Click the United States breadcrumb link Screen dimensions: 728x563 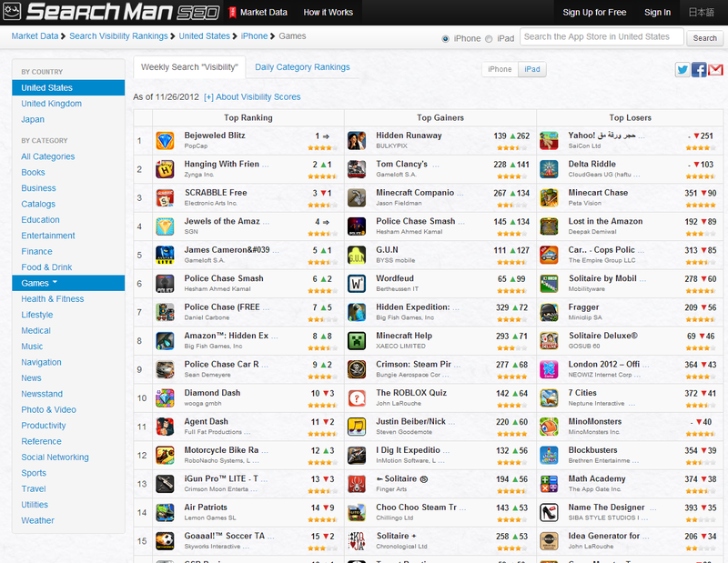tap(204, 36)
